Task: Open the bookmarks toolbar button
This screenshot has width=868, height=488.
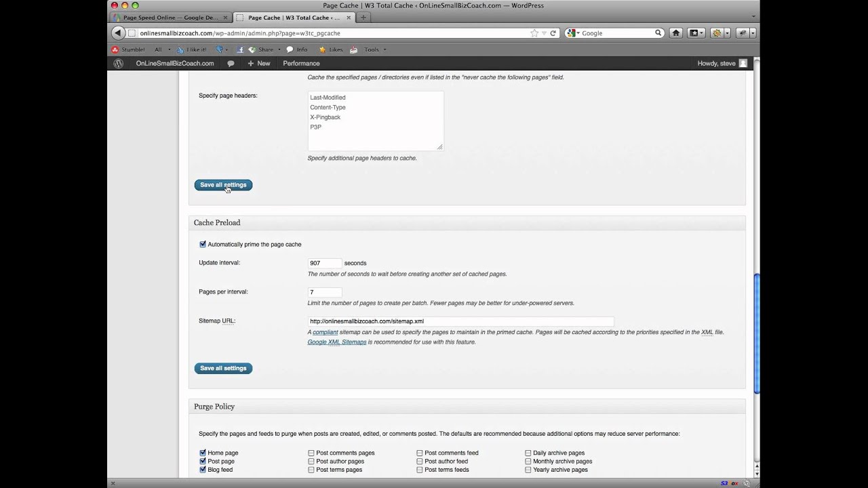Action: tap(694, 33)
